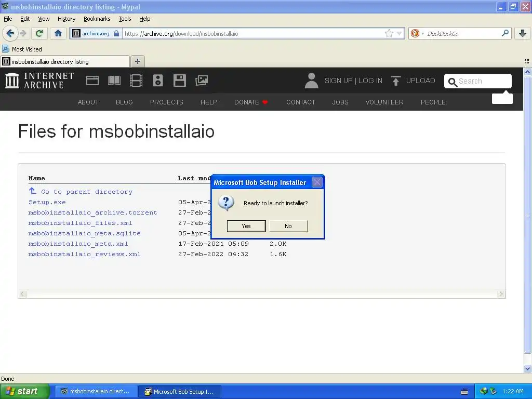The height and width of the screenshot is (399, 532).
Task: Open the Downloads arrow toolbar button
Action: coord(523,33)
